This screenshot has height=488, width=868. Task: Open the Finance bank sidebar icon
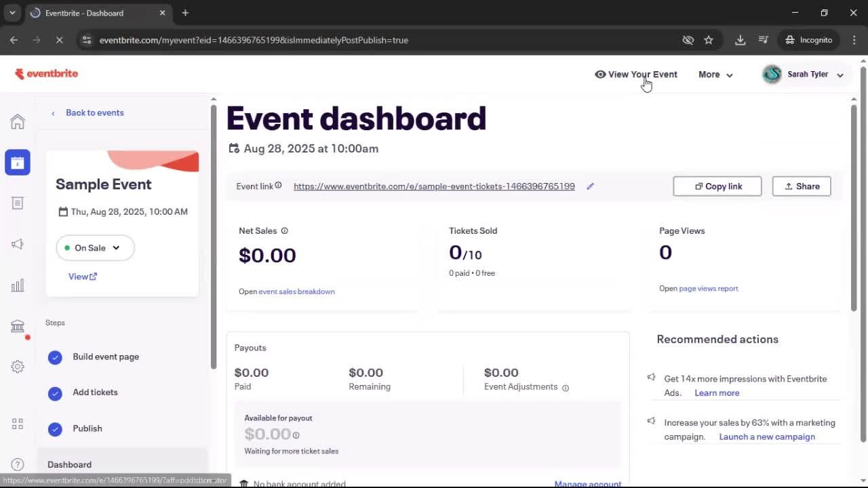(x=18, y=326)
